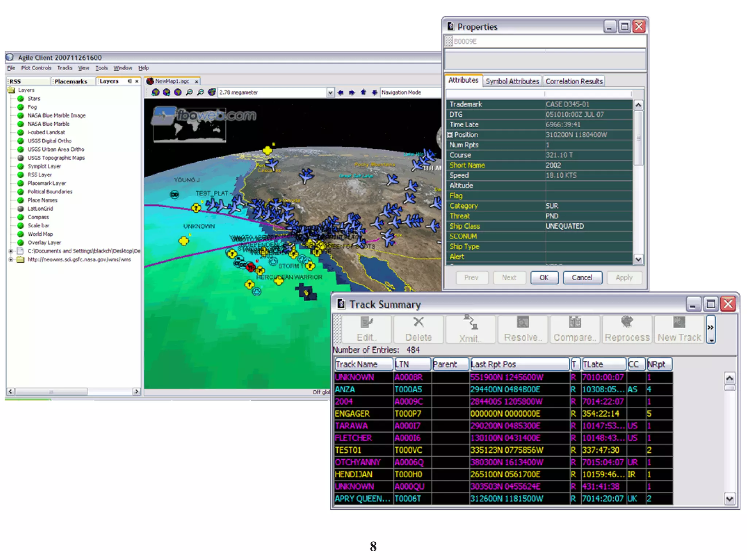Screen dimensions: 747x560
Task: Click the Track Summary window title icon
Action: pyautogui.click(x=341, y=304)
